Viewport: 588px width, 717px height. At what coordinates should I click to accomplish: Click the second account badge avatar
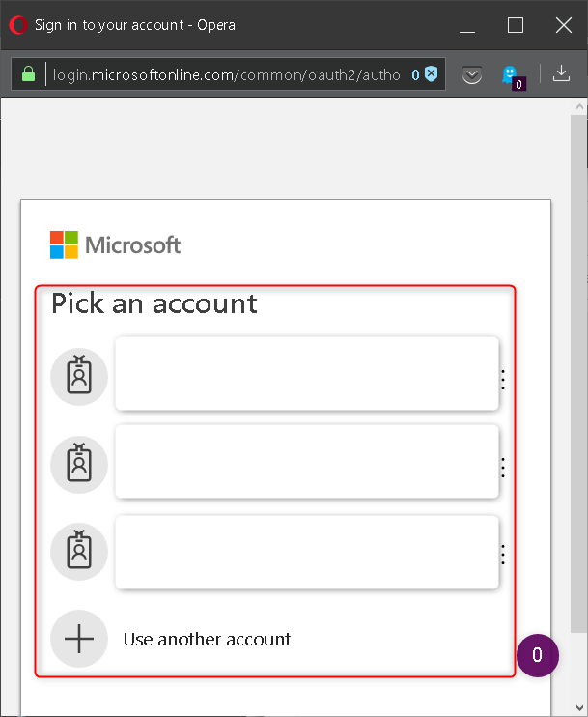coord(79,464)
